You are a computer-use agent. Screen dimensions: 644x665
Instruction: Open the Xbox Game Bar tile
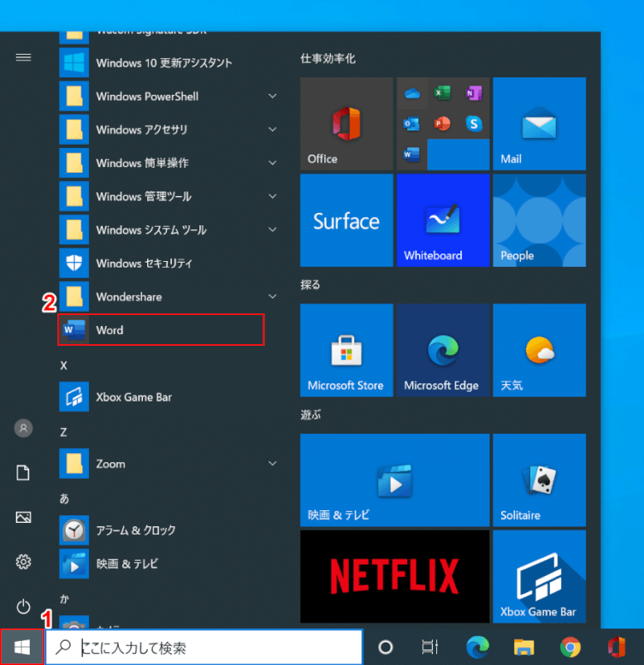click(x=539, y=576)
